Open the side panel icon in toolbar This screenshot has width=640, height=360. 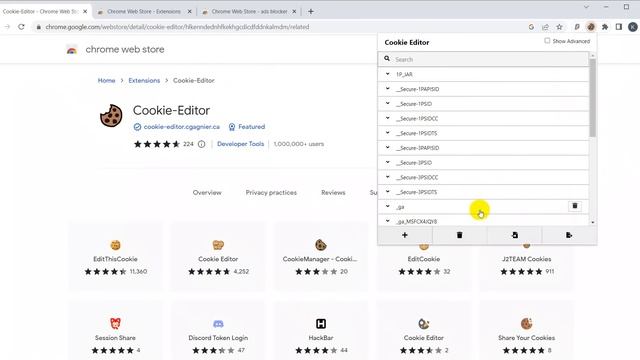point(619,27)
